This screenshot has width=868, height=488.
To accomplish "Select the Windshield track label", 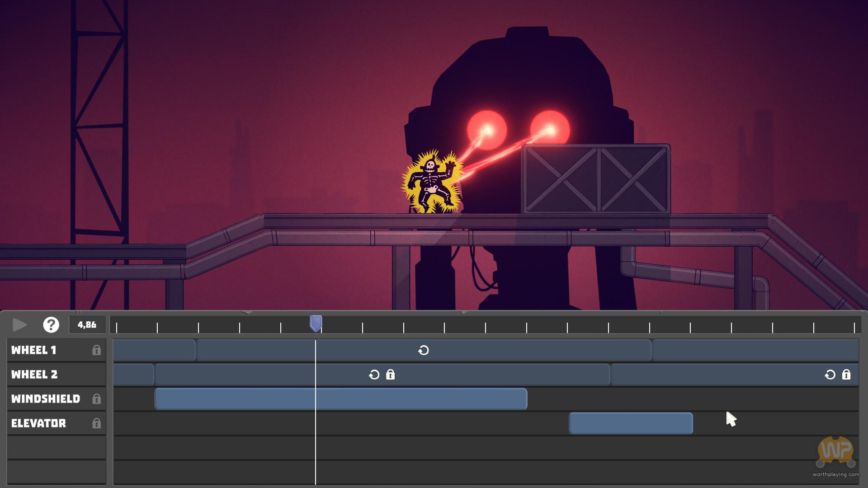I will (46, 399).
